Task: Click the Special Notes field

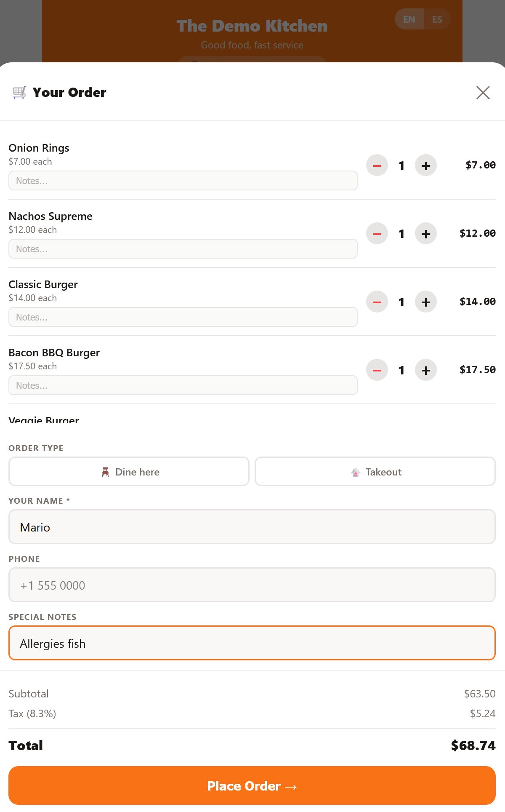Action: pos(252,643)
